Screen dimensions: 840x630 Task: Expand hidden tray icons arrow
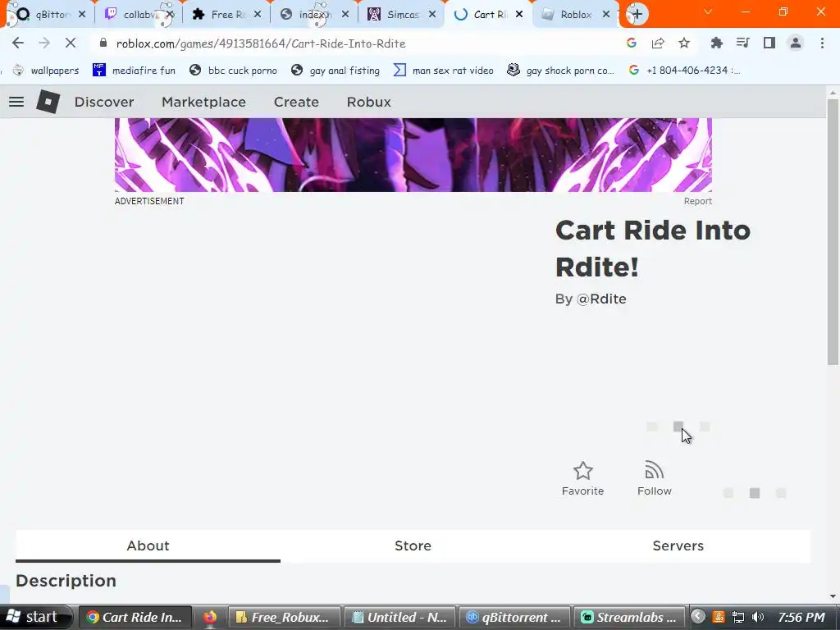(x=697, y=617)
